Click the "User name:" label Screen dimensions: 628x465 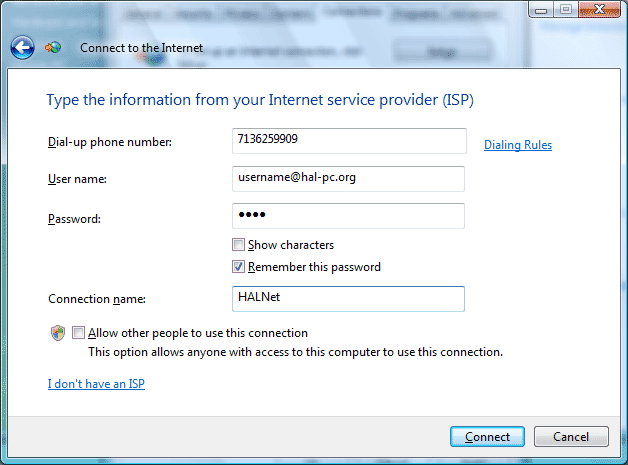point(77,179)
